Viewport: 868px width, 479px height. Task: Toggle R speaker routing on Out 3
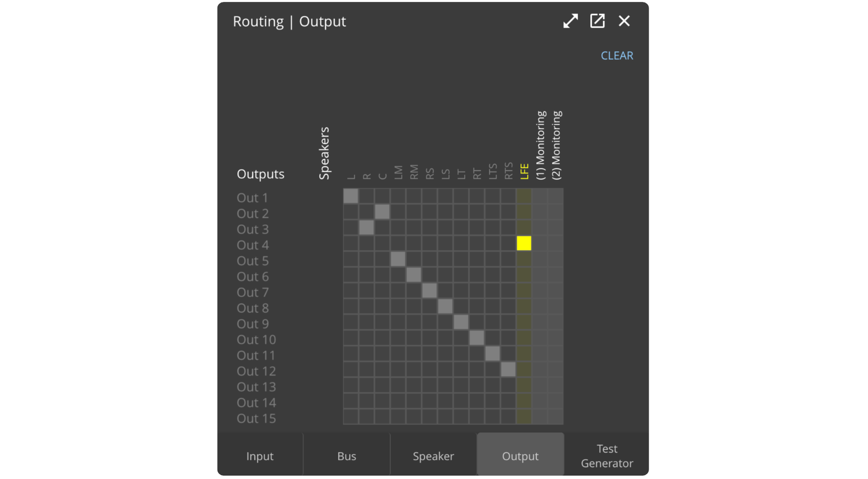(x=366, y=228)
